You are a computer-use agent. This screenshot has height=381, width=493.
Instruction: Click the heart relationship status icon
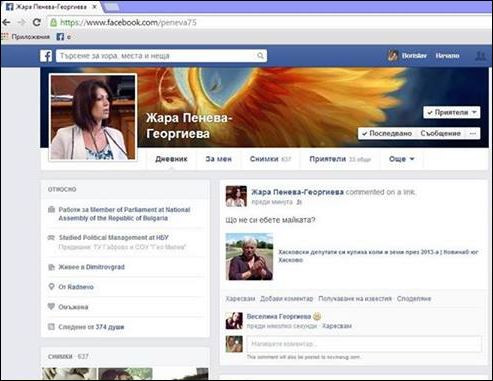pyautogui.click(x=51, y=306)
